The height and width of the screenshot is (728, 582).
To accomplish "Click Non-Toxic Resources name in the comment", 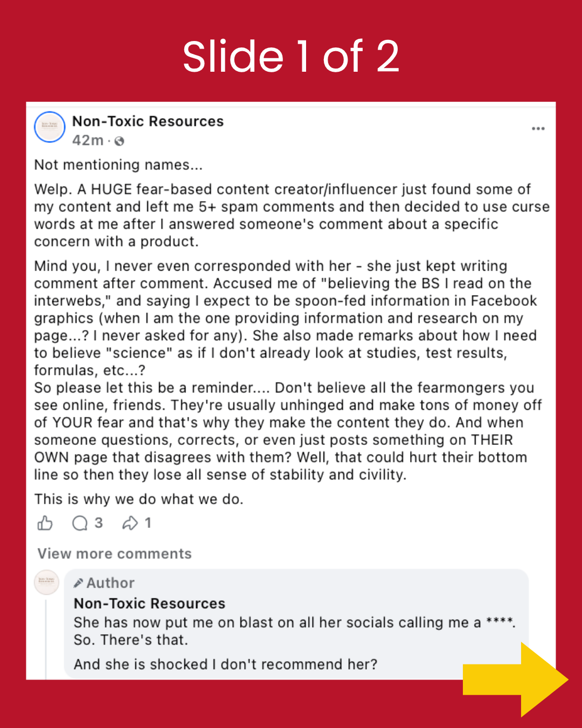I will pos(149,603).
